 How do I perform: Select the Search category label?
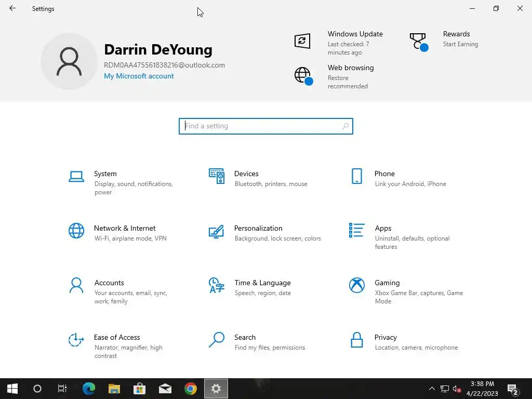click(x=245, y=337)
